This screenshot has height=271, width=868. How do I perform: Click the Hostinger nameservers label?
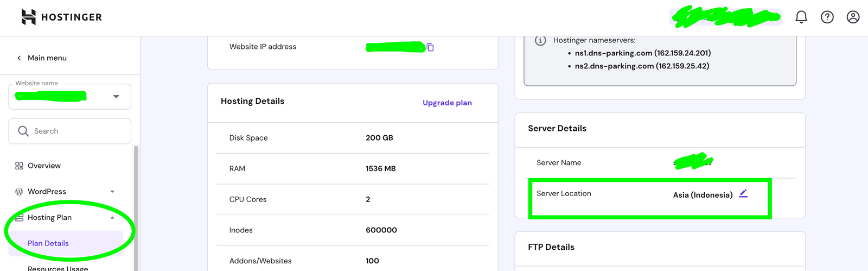coord(594,40)
